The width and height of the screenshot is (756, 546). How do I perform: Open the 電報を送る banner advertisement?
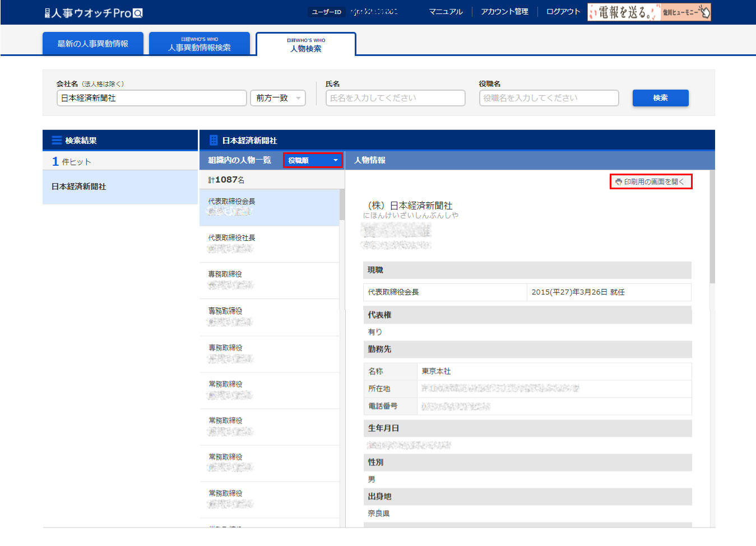coord(649,12)
